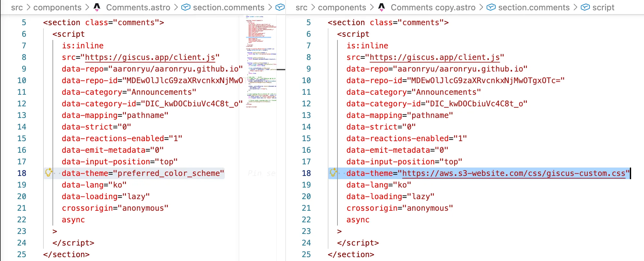The height and width of the screenshot is (261, 644).
Task: Open the script breadcrumb in Comments copy.astro
Action: (603, 7)
